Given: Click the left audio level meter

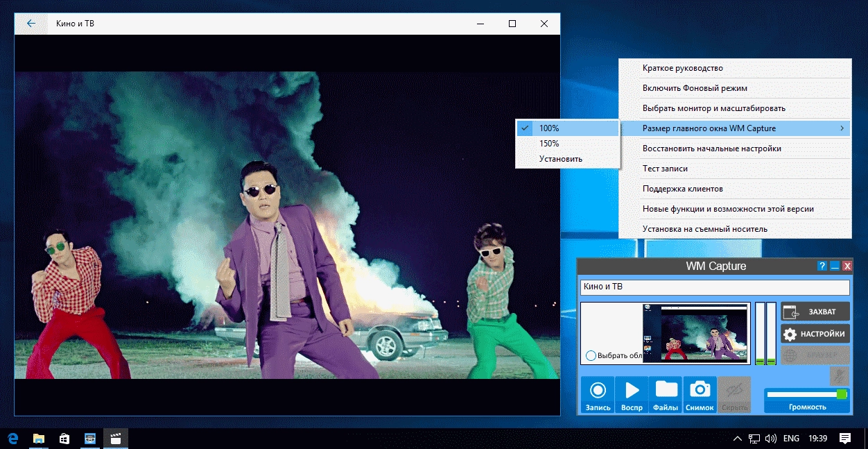Looking at the screenshot, I should pos(760,333).
